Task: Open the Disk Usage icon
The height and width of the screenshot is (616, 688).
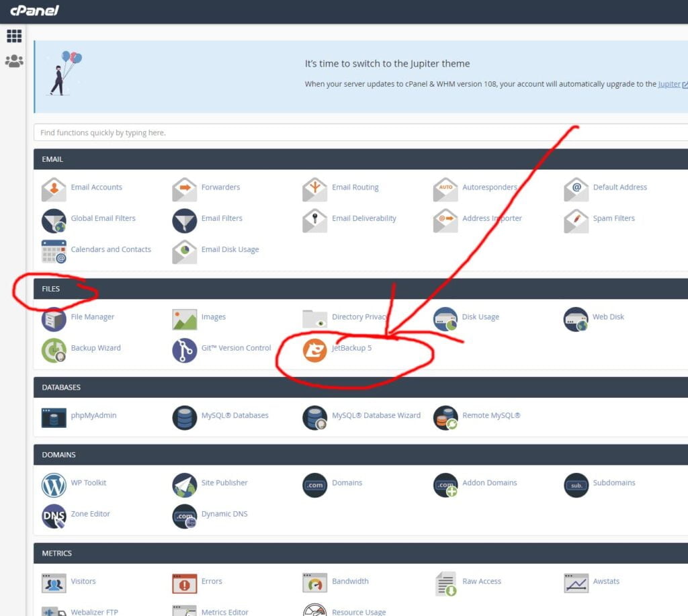Action: coord(445,319)
